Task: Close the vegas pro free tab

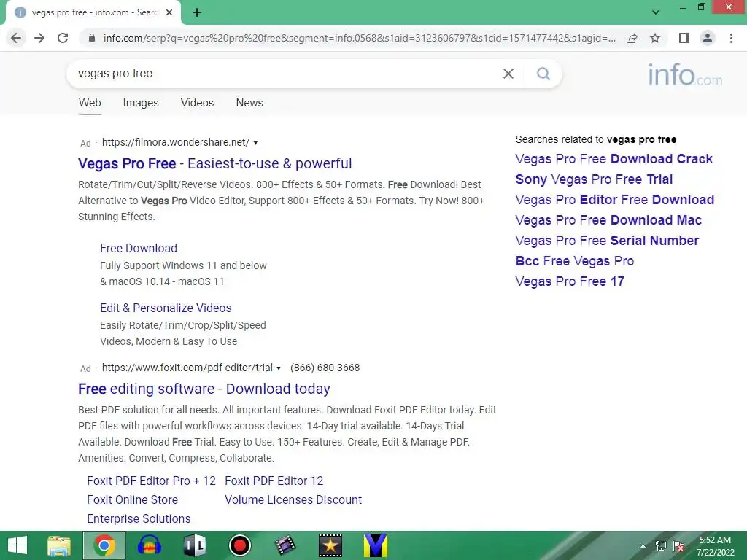Action: tap(169, 12)
